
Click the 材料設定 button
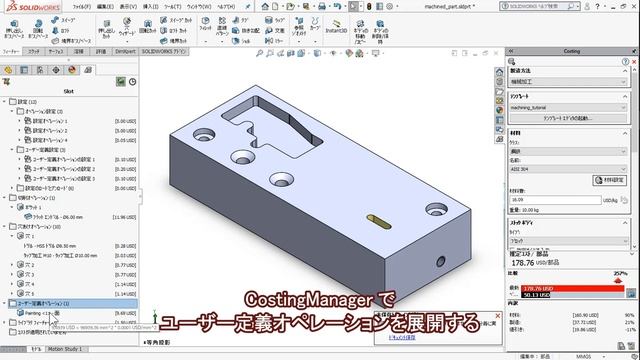[x=610, y=180]
